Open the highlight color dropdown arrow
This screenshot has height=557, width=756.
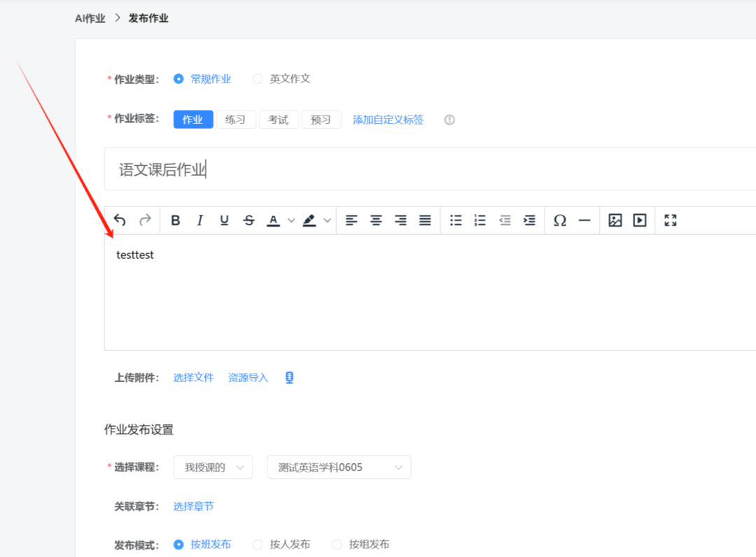click(x=328, y=220)
